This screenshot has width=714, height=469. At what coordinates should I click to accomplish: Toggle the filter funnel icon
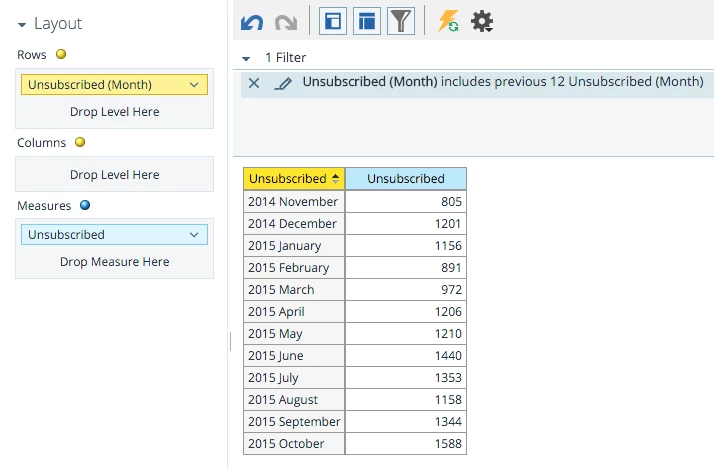401,21
